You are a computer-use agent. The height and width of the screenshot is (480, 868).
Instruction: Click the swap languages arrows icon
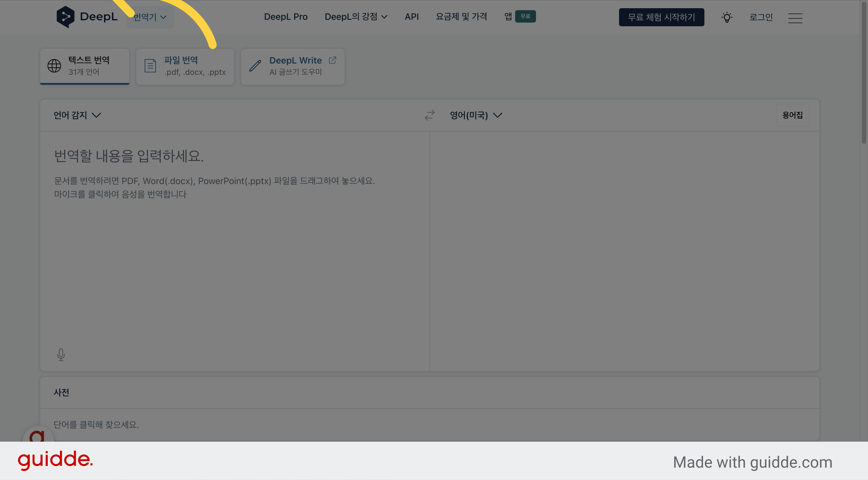429,115
